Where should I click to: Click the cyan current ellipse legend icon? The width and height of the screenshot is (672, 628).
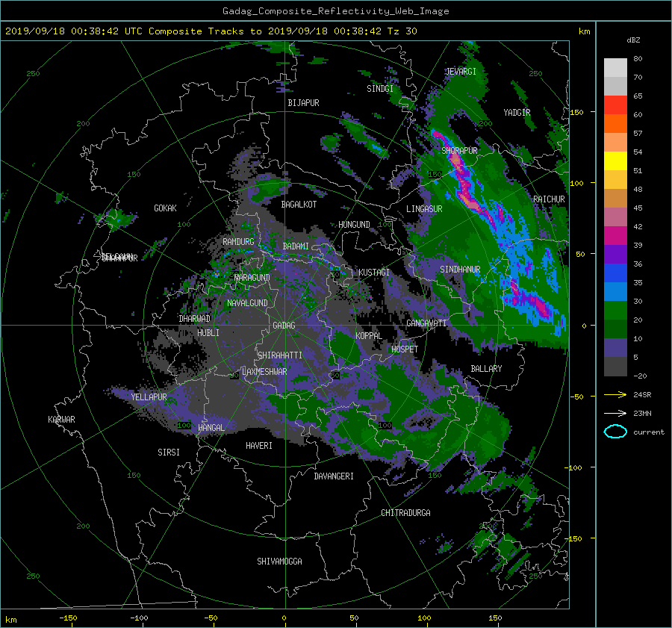tap(615, 432)
